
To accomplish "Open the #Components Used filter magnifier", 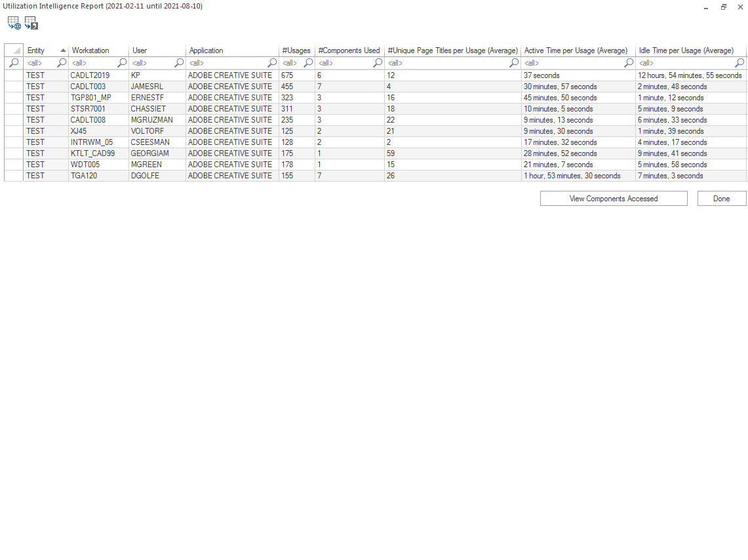I will (378, 63).
